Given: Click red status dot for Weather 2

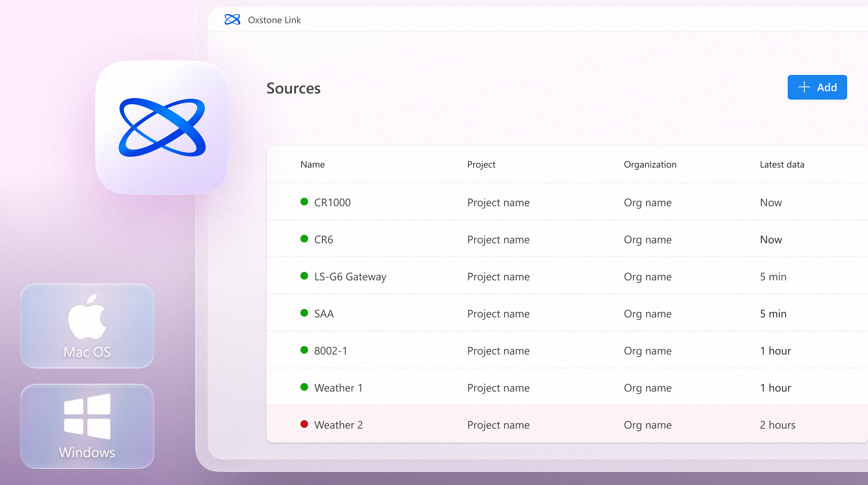Looking at the screenshot, I should pyautogui.click(x=304, y=424).
